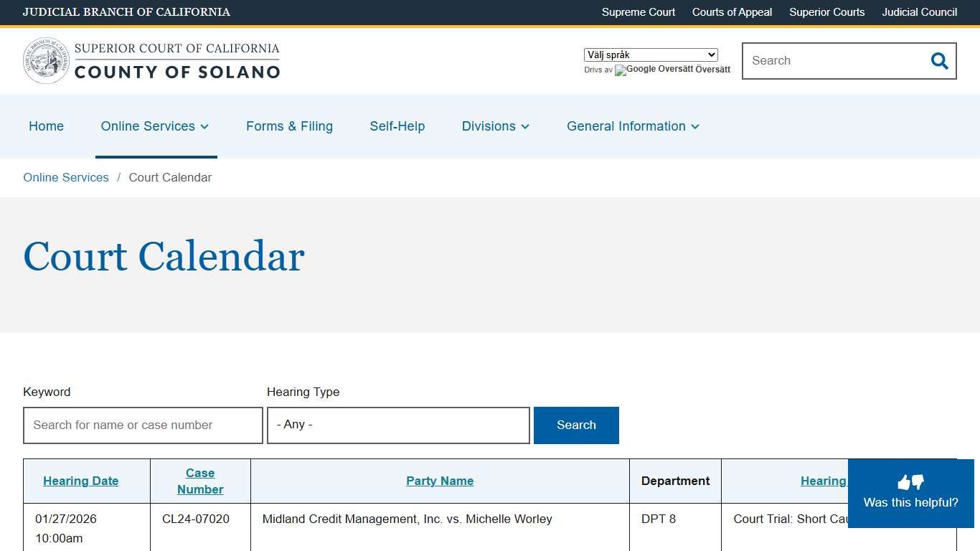The image size is (980, 551).
Task: Visit the Supreme Court link
Action: click(638, 12)
